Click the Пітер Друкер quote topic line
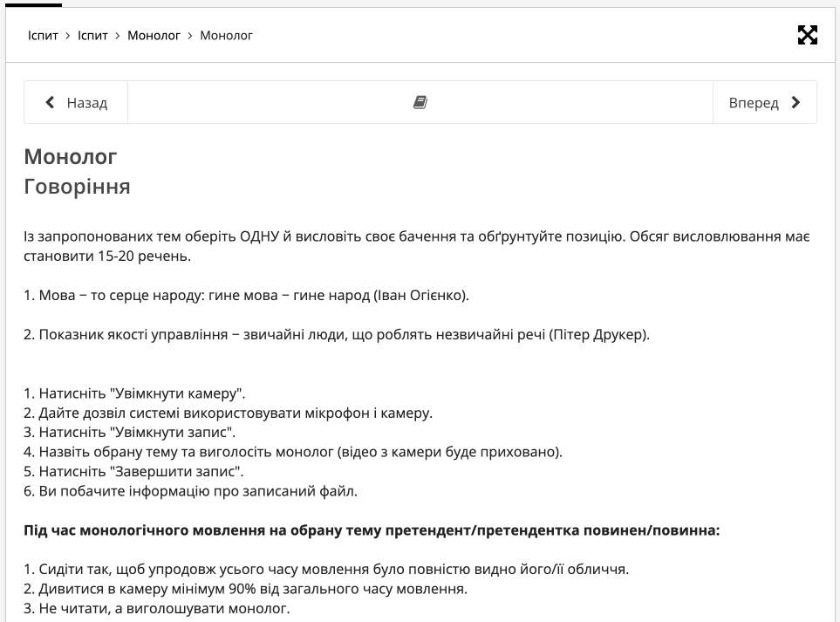840x622 pixels. coord(337,335)
